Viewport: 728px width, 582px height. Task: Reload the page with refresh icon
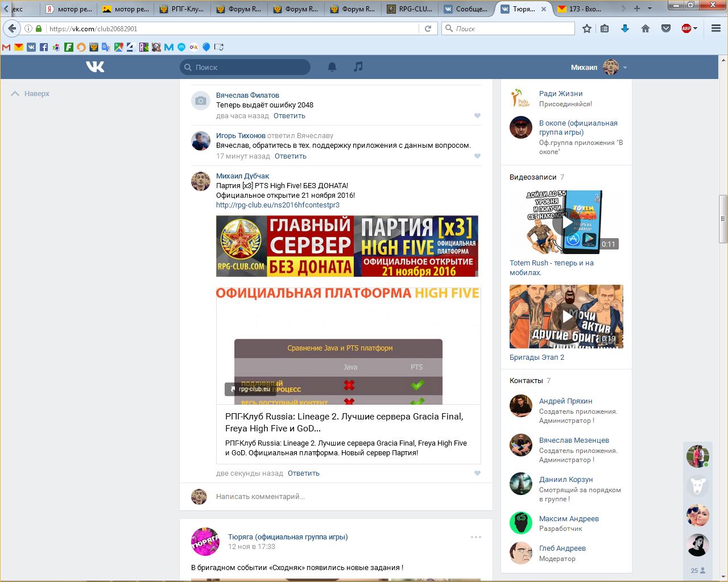point(428,28)
